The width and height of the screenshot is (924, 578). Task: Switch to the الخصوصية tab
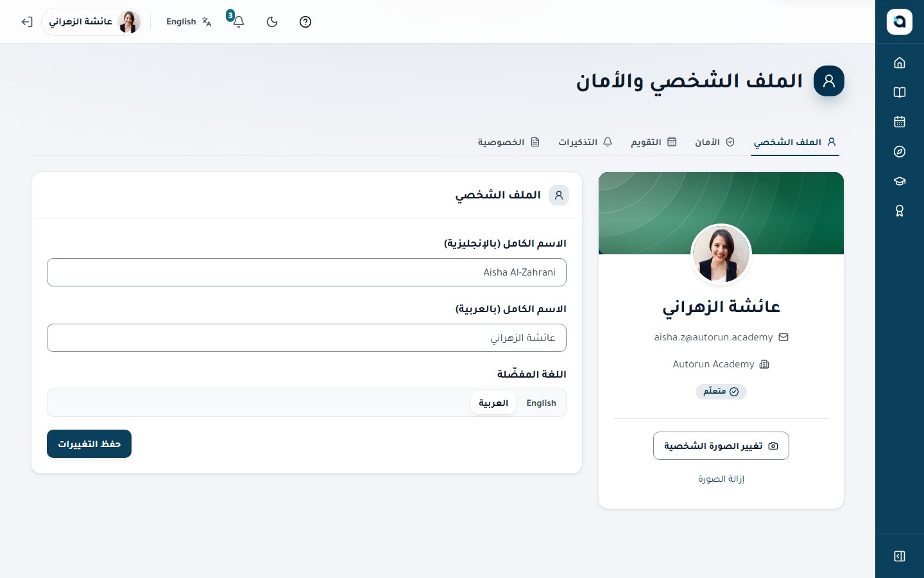point(509,142)
